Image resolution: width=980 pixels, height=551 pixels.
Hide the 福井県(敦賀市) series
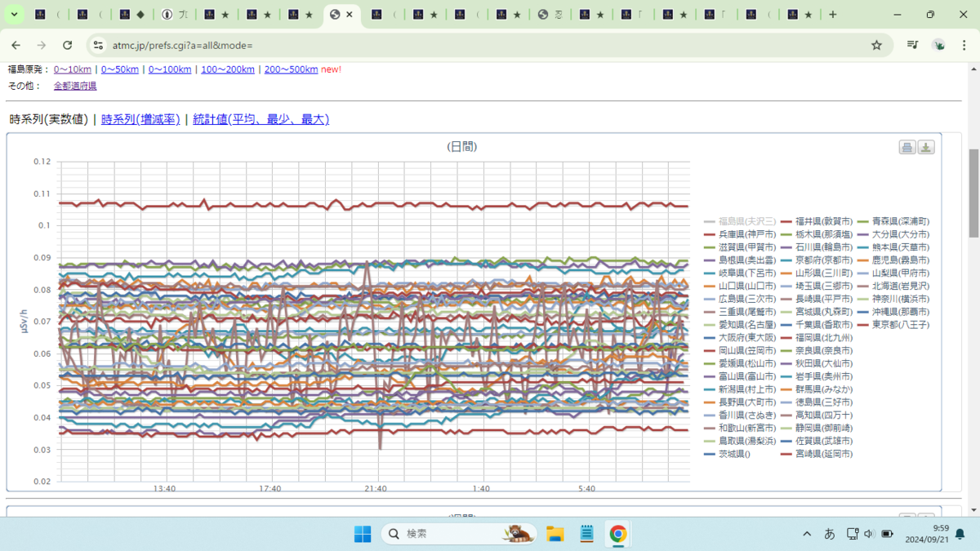(x=817, y=221)
